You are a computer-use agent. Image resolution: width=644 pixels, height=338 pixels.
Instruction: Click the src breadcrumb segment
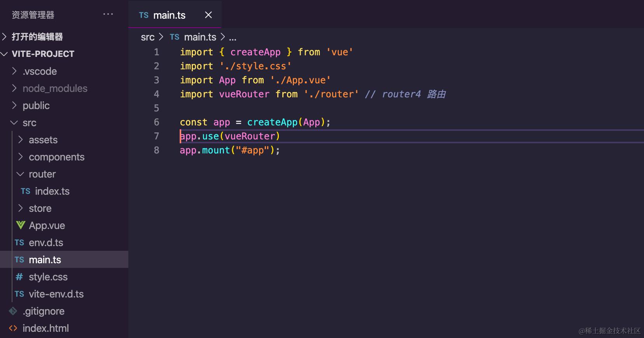pyautogui.click(x=148, y=37)
